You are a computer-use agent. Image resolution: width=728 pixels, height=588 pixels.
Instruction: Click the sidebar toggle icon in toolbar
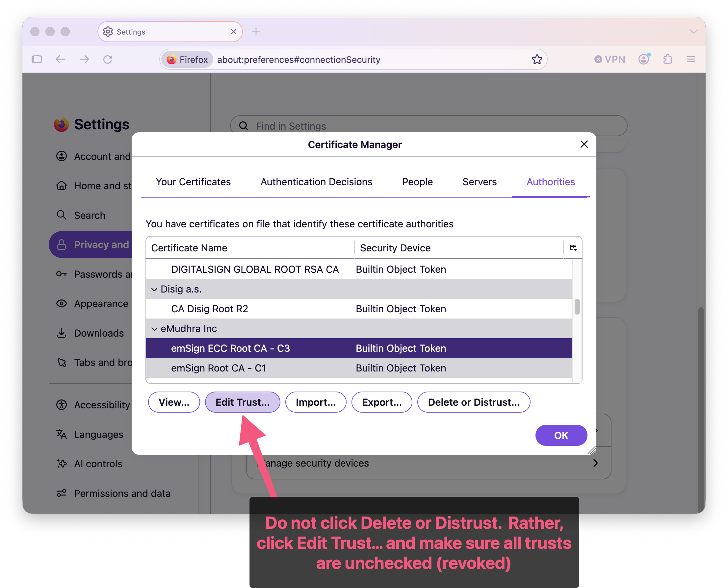tap(37, 59)
